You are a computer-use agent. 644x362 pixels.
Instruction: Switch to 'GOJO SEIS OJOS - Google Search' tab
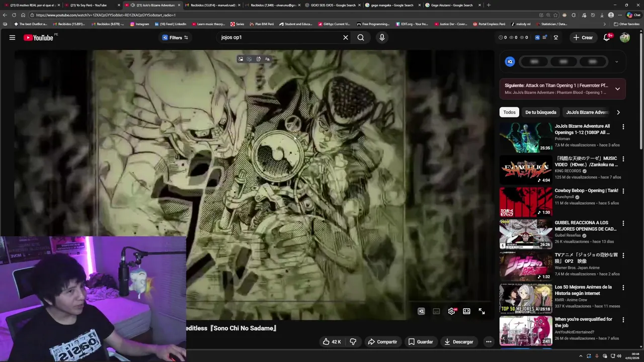(x=332, y=5)
